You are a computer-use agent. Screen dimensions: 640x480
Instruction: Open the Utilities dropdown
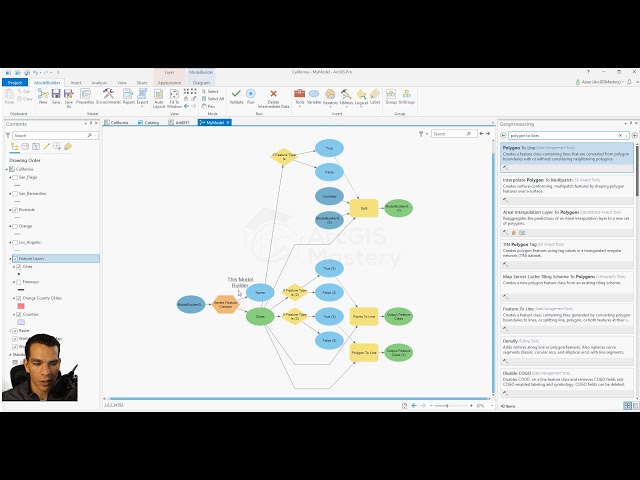(x=346, y=98)
